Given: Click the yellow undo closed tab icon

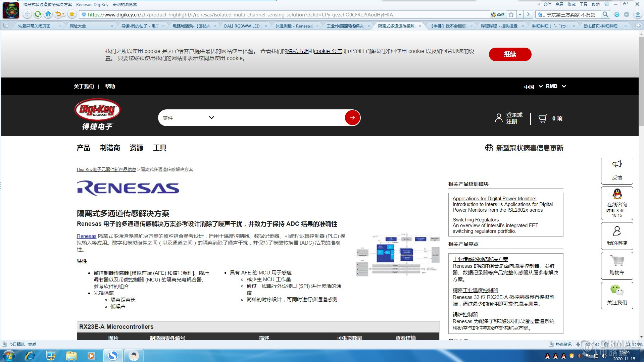Looking at the screenshot, I should coord(58,14).
